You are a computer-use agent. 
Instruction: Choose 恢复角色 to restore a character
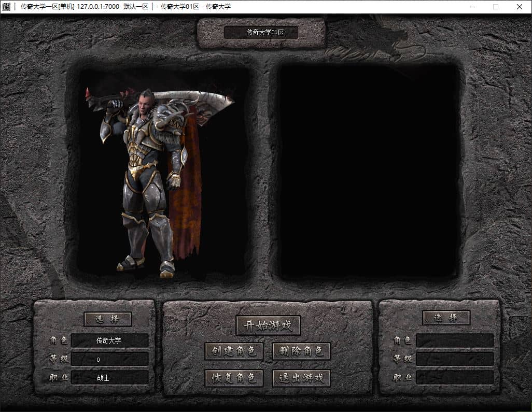(234, 378)
